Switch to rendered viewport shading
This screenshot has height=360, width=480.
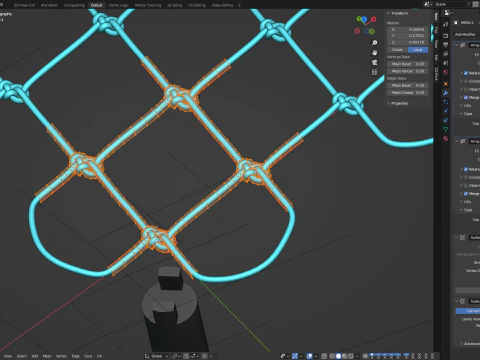click(x=350, y=356)
